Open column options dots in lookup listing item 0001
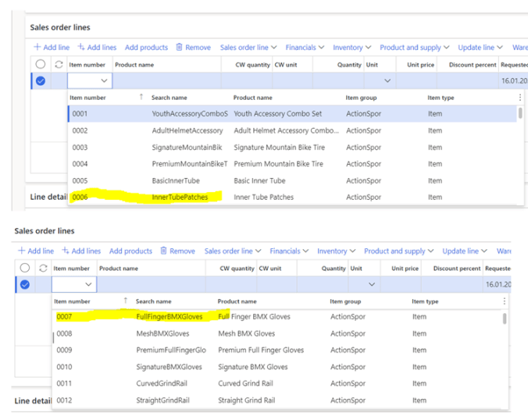This screenshot has width=528, height=420. pos(520,98)
